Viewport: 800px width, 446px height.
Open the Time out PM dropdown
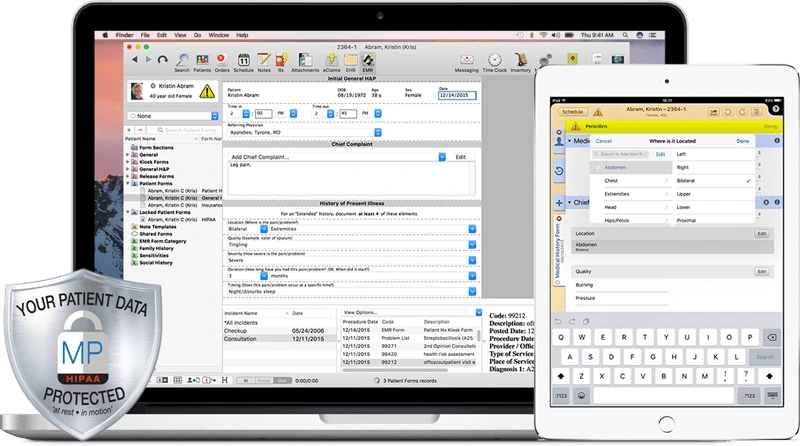[x=378, y=113]
